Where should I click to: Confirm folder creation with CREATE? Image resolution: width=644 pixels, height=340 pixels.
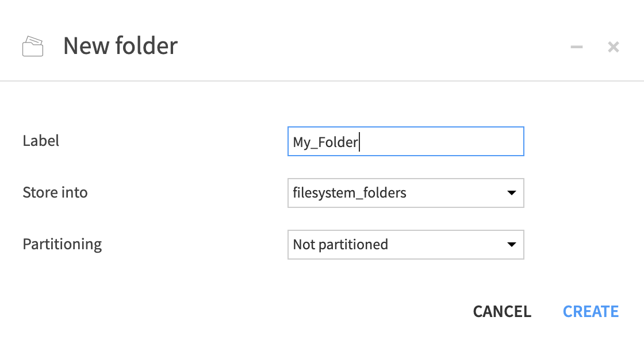coord(591,311)
